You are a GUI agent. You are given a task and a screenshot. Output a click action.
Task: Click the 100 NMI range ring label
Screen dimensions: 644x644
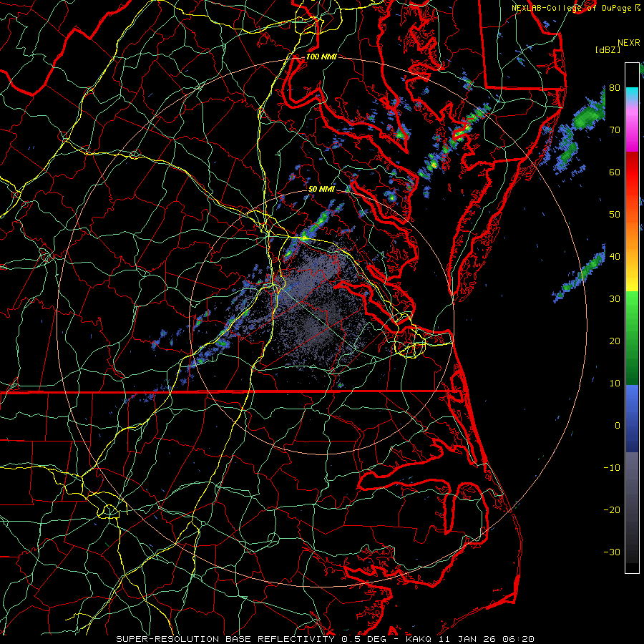point(321,57)
